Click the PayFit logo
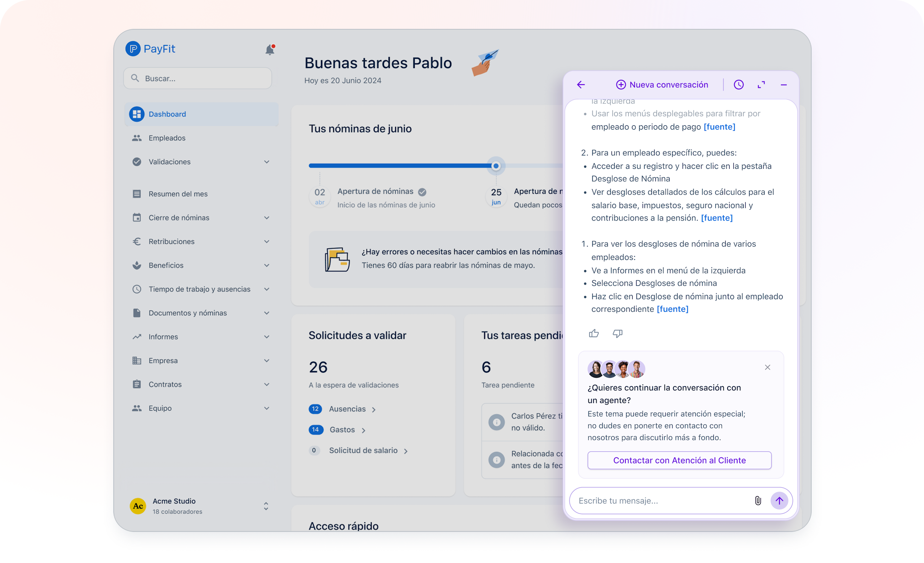The height and width of the screenshot is (563, 924). click(x=150, y=49)
